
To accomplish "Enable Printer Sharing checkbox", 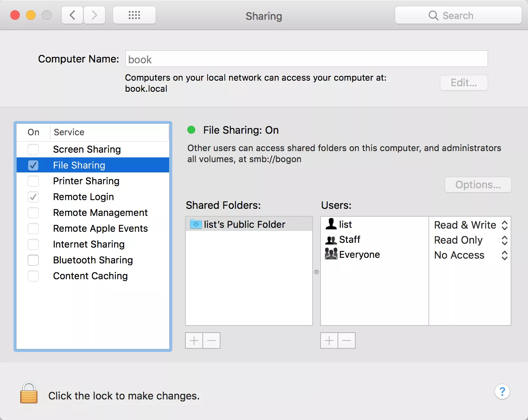I will click(x=33, y=181).
